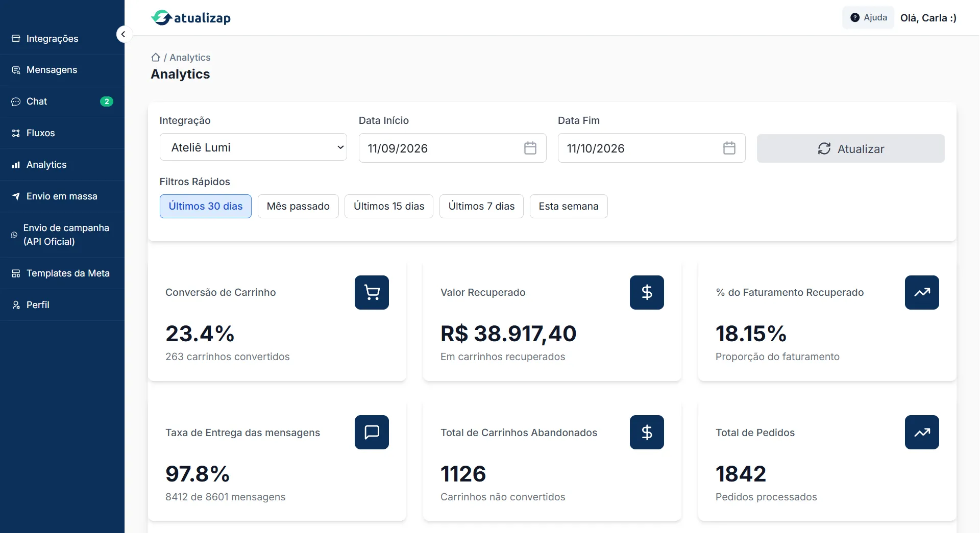Open Templates da Meta menu item

pyautogui.click(x=62, y=273)
